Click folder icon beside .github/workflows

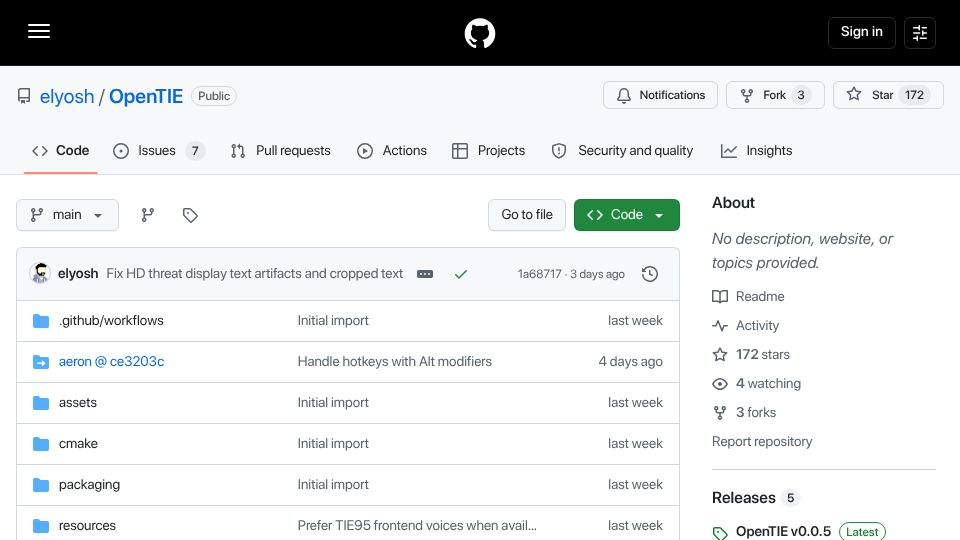tap(41, 321)
